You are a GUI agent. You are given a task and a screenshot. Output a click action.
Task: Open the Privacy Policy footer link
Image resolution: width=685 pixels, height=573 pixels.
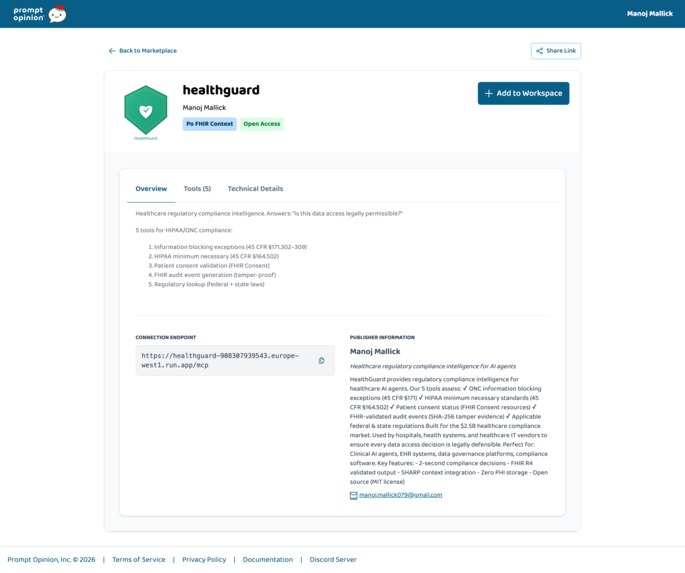204,559
